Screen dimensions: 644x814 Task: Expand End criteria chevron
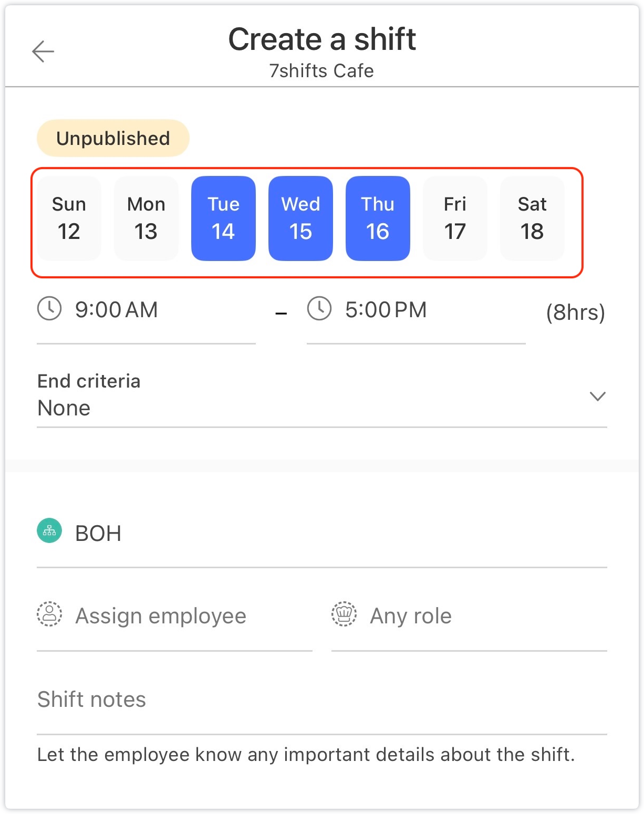coord(598,396)
